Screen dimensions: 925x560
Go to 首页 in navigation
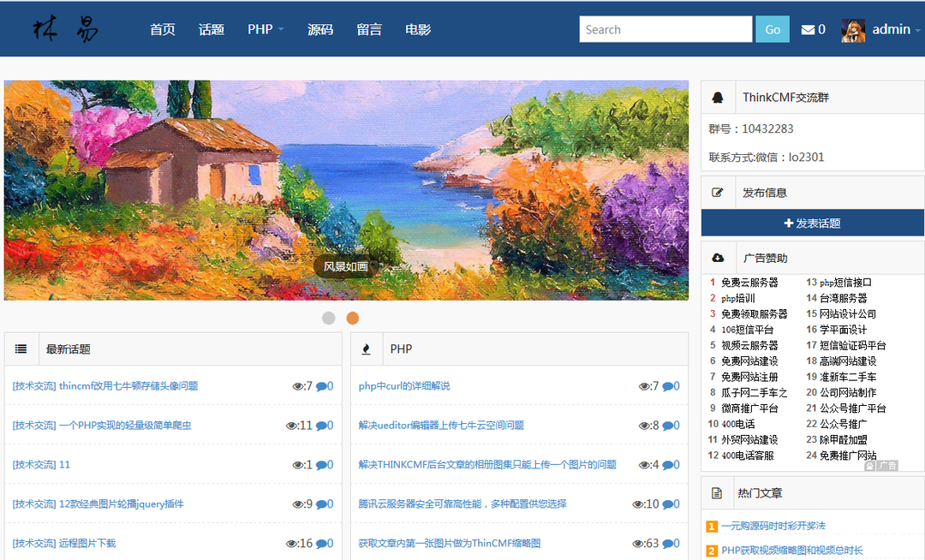pos(162,29)
